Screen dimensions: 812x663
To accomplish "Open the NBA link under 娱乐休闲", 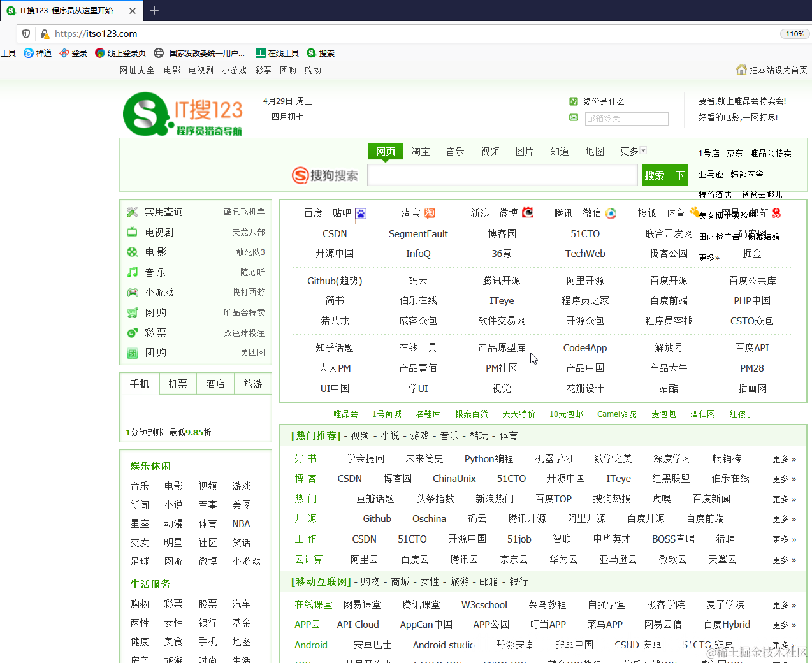I will coord(241,524).
